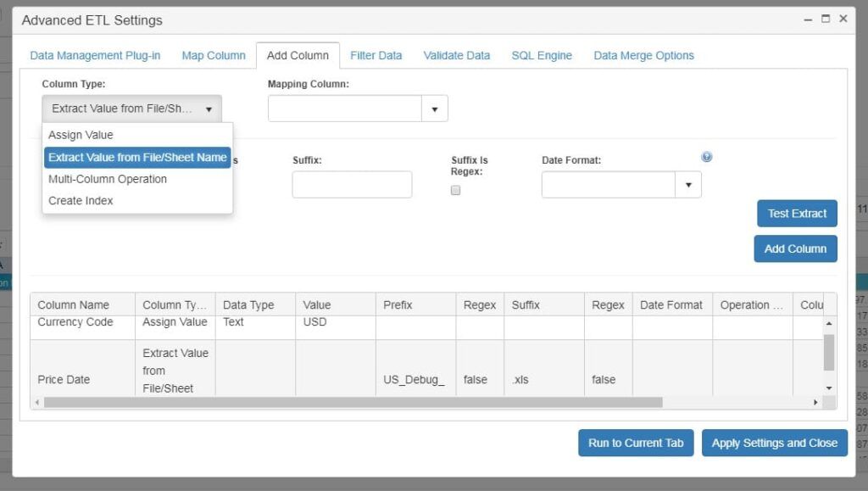The width and height of the screenshot is (868, 491).
Task: Choose Multi-Column Operation option
Action: point(108,179)
